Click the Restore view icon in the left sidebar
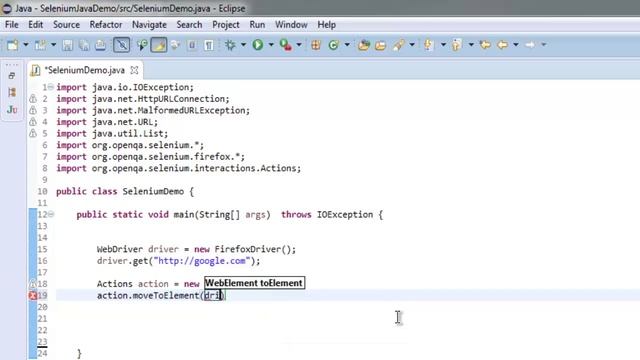Viewport: 640px width, 360px height. 12,76
